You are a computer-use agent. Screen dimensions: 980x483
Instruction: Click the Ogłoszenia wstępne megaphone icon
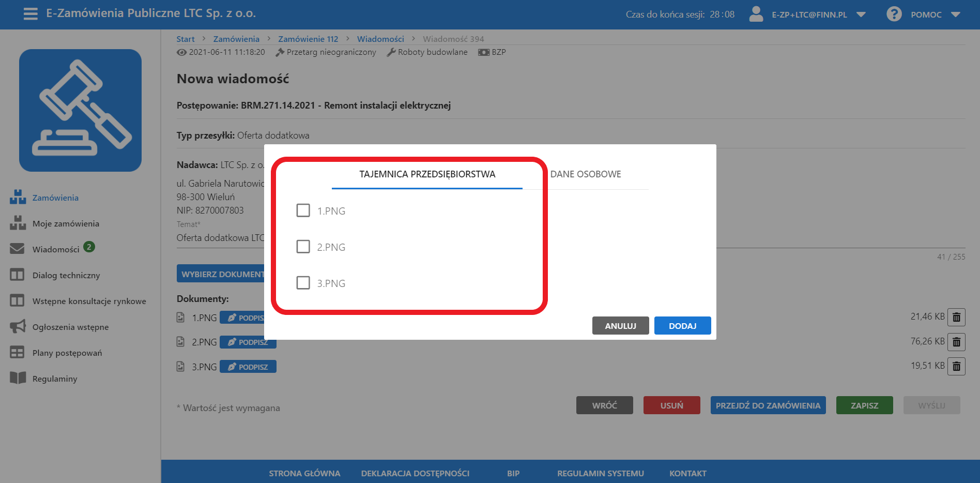coord(18,326)
